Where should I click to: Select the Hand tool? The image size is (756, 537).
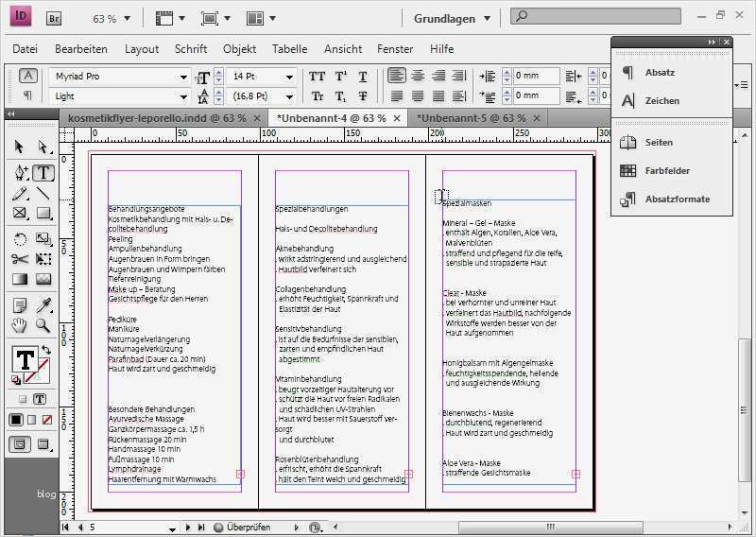[x=20, y=325]
